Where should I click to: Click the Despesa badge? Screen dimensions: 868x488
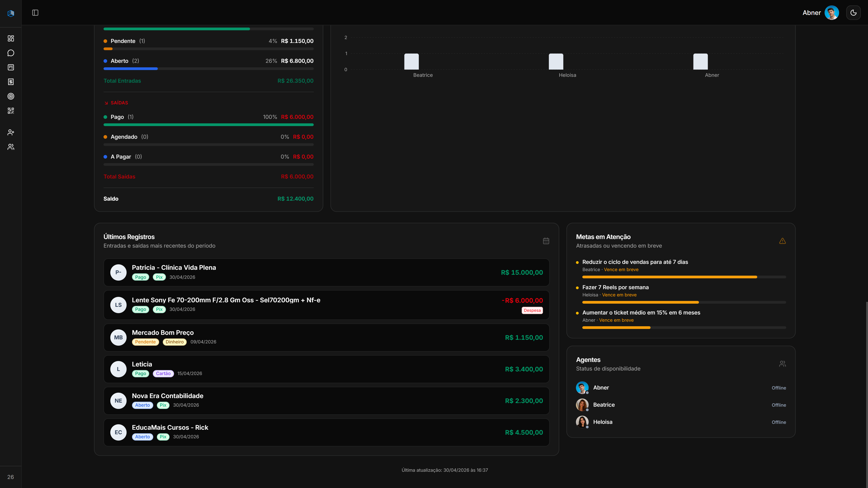(x=532, y=310)
